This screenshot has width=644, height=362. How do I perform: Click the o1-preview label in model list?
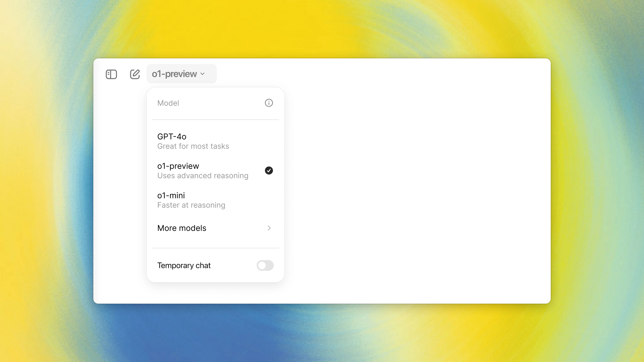point(178,166)
